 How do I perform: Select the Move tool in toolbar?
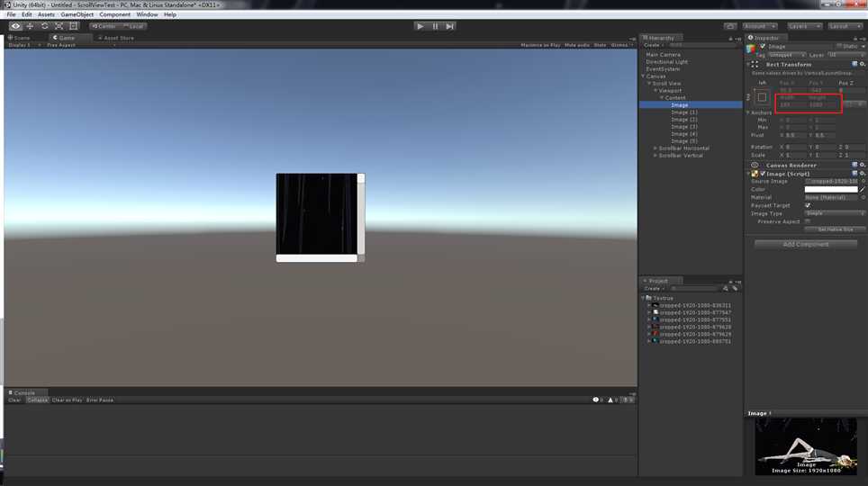tap(30, 26)
